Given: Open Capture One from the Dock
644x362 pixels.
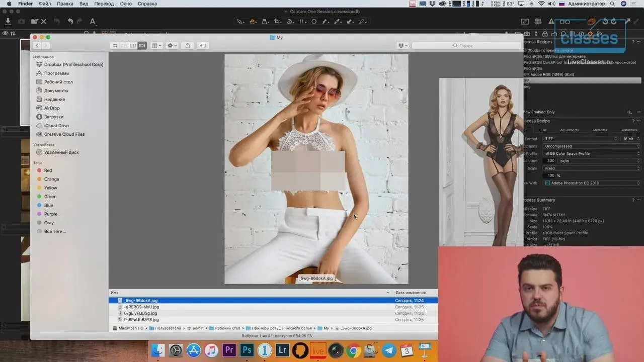Looking at the screenshot, I should (x=265, y=350).
